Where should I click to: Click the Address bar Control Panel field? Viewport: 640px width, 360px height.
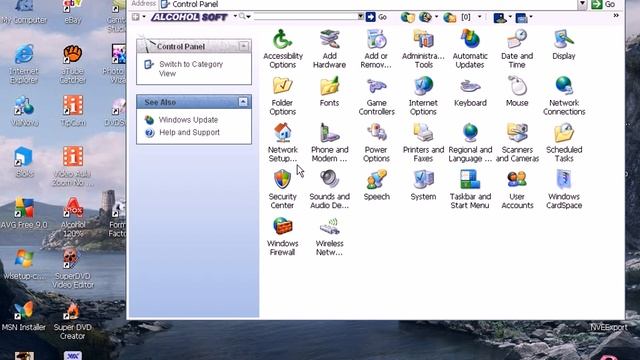[368, 4]
